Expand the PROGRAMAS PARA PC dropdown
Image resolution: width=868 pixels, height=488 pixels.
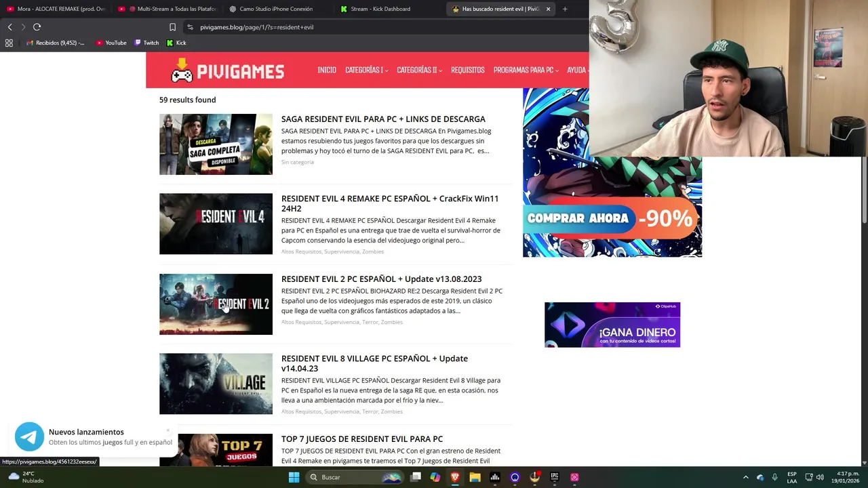pyautogui.click(x=526, y=70)
